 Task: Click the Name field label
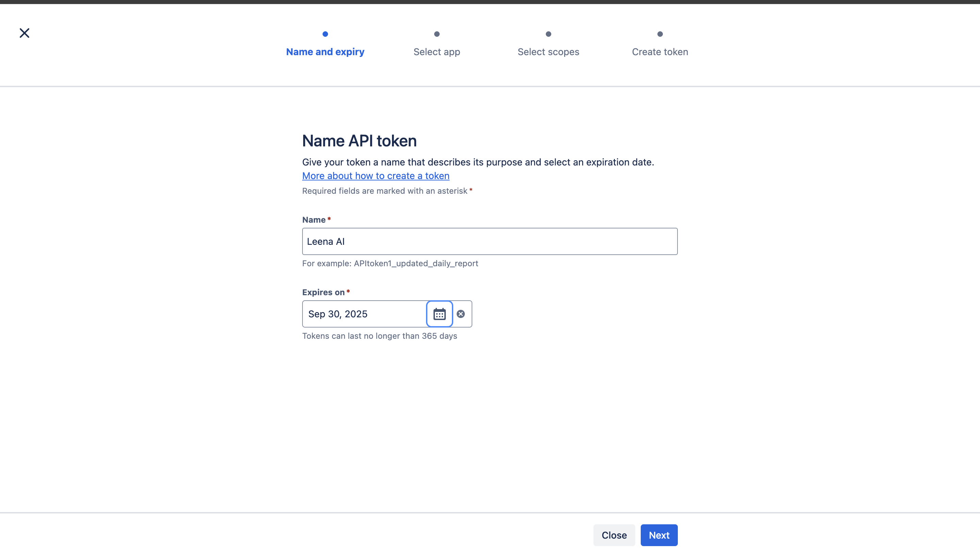coord(314,220)
